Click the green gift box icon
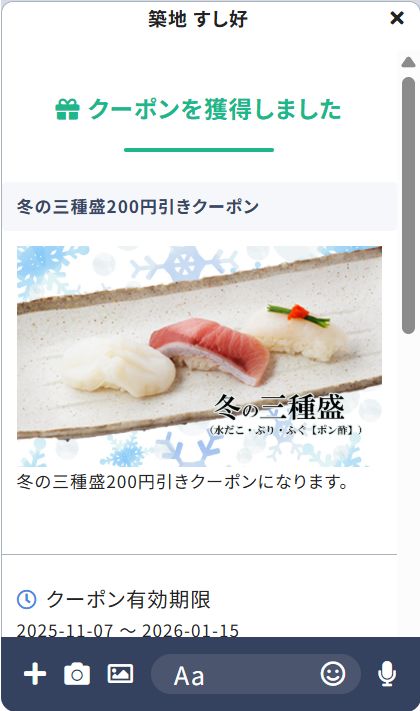Viewport: 420px width, 711px height. (67, 110)
